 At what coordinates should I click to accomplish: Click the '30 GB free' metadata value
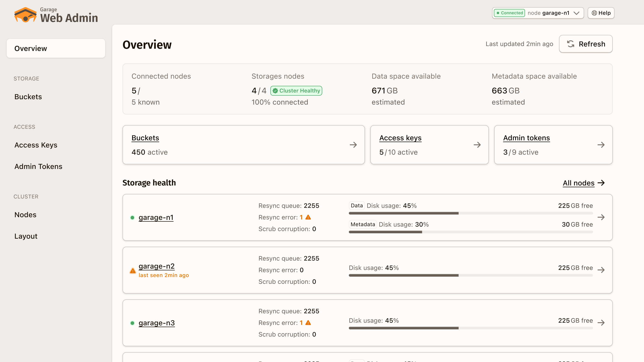577,224
